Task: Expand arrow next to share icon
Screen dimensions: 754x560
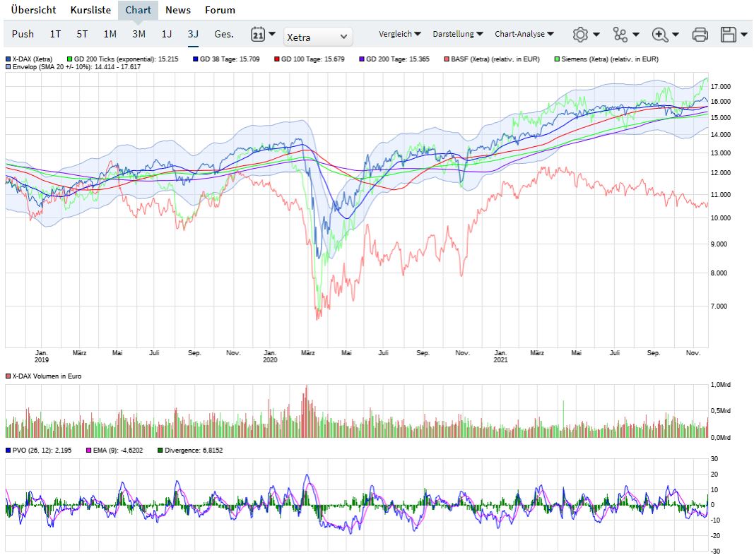Action: click(636, 34)
